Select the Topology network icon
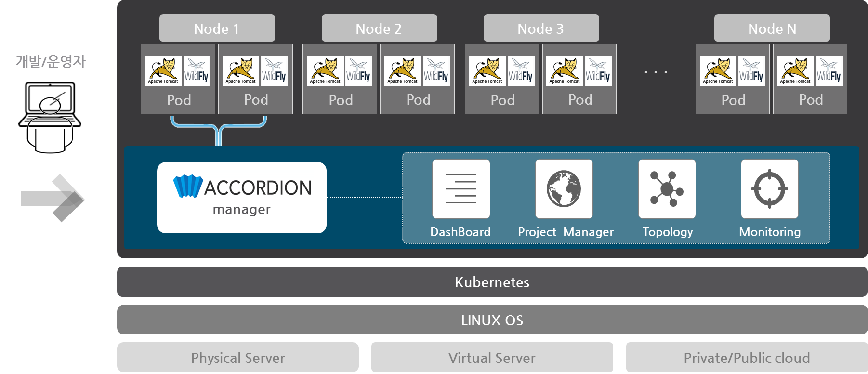Screen dimensions: 868x374 pyautogui.click(x=667, y=189)
